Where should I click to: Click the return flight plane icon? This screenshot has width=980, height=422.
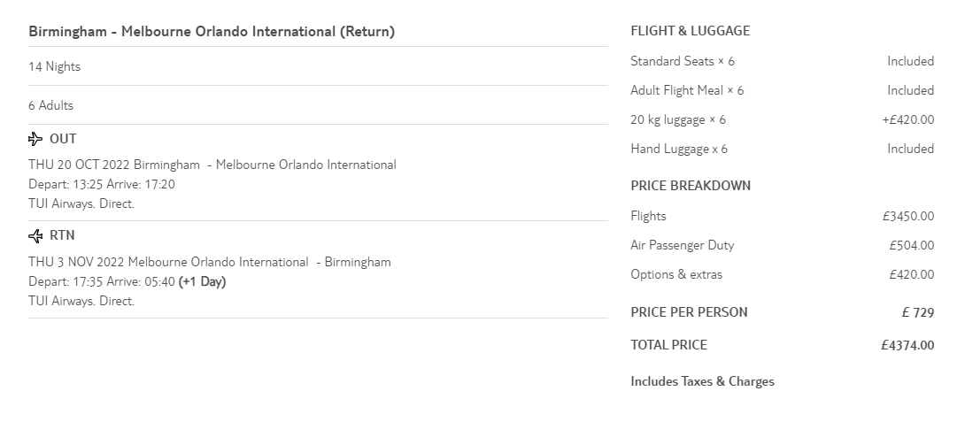pos(35,236)
